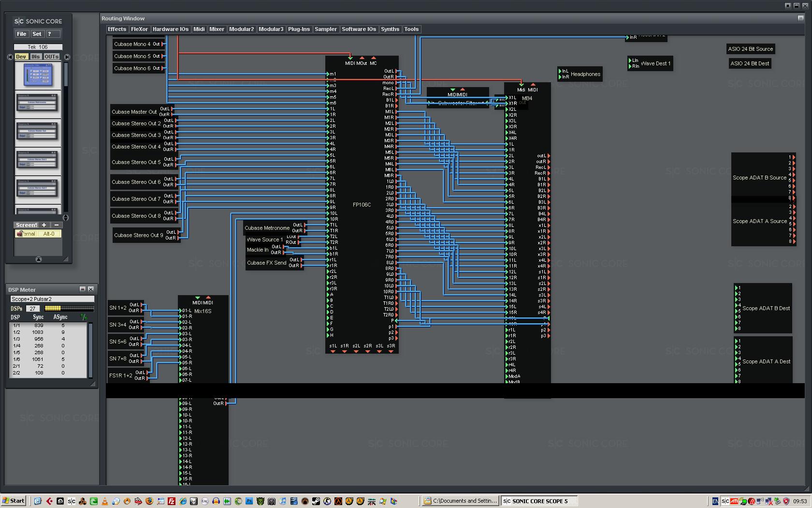Select the Cubase Metronome device thumbnail
The image size is (812, 508).
click(x=38, y=104)
